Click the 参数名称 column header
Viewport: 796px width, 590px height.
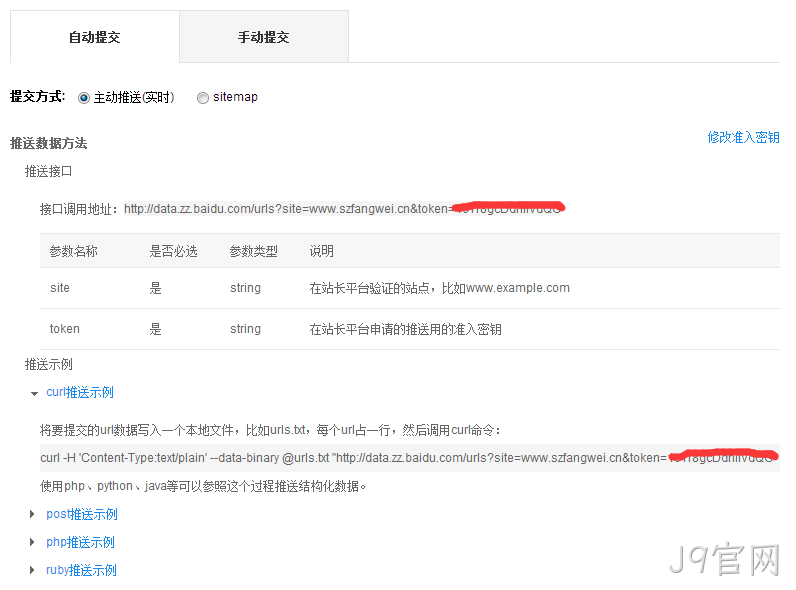tap(74, 251)
